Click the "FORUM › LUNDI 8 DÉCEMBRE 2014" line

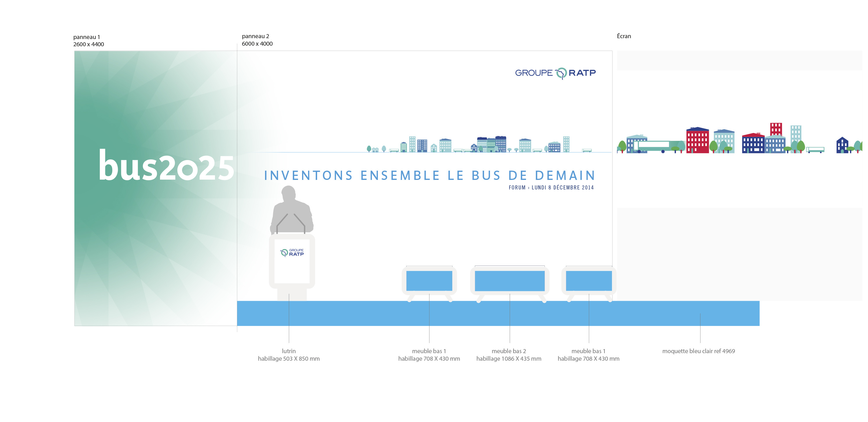click(551, 188)
